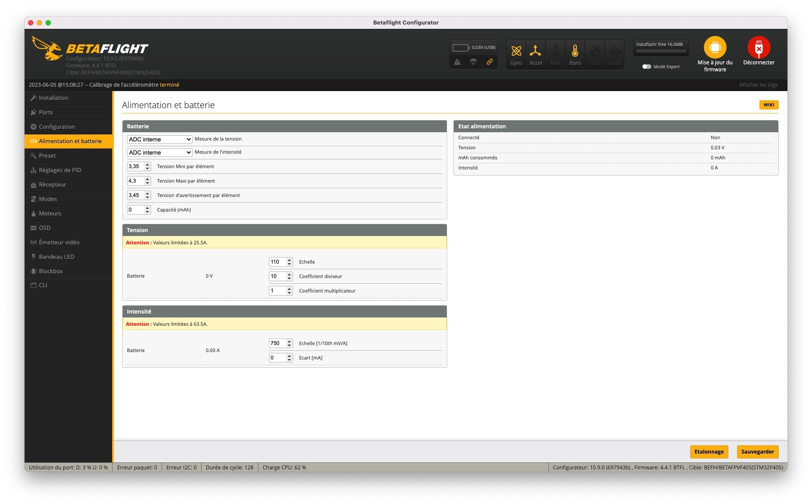
Task: Click Capacité (mAh) stepper arrows
Action: click(148, 210)
